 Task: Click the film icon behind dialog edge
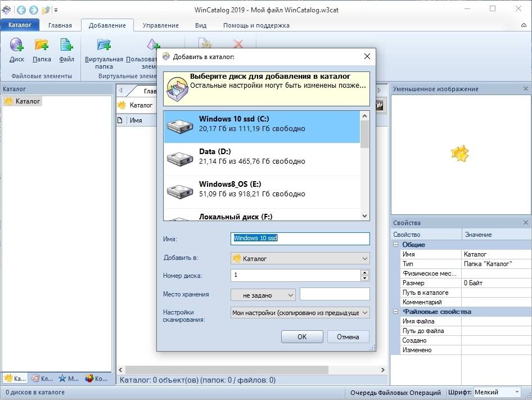point(380,105)
